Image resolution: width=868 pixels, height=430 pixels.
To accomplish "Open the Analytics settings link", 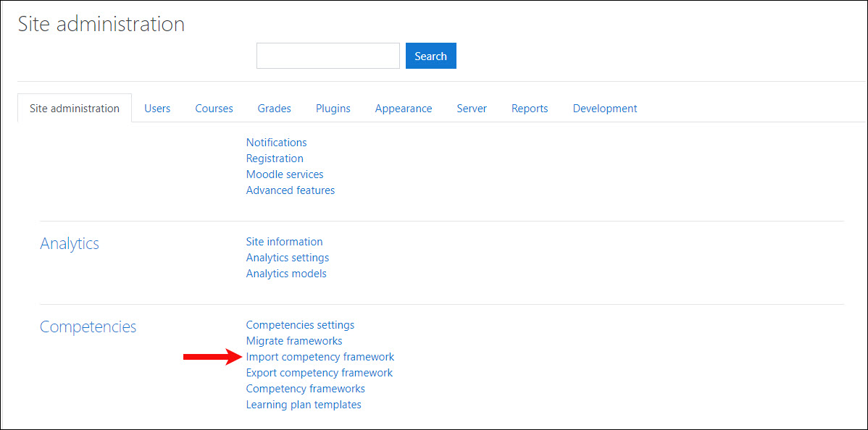I will coord(287,258).
